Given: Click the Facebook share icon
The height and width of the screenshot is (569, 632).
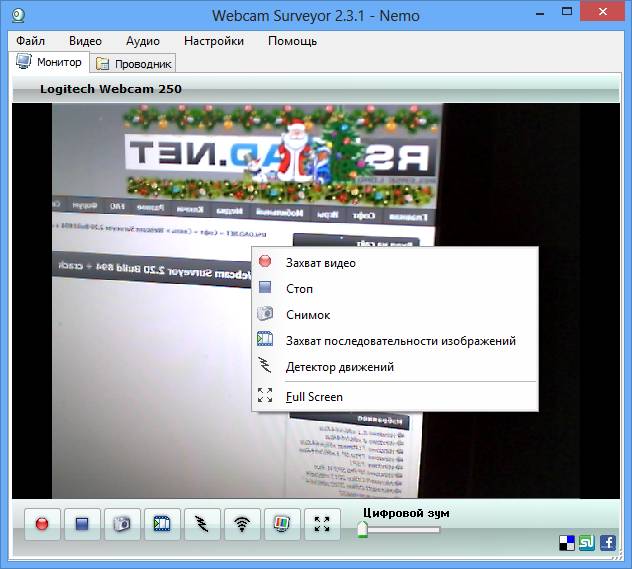Looking at the screenshot, I should [608, 543].
